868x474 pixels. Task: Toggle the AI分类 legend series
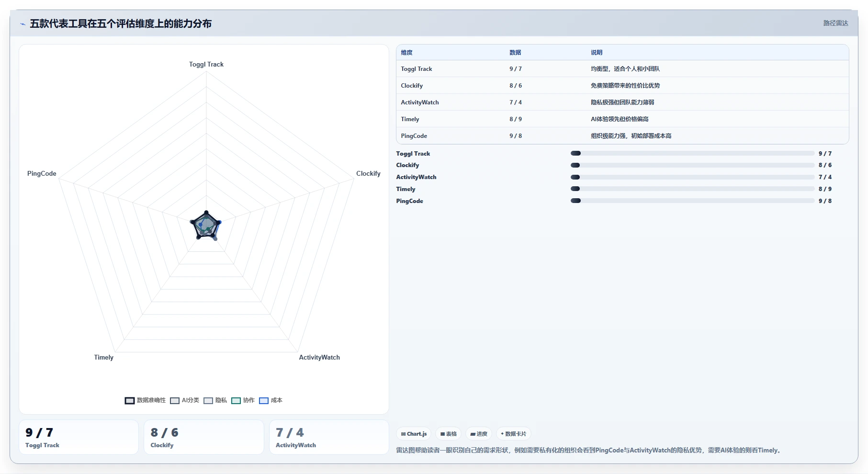pos(184,400)
